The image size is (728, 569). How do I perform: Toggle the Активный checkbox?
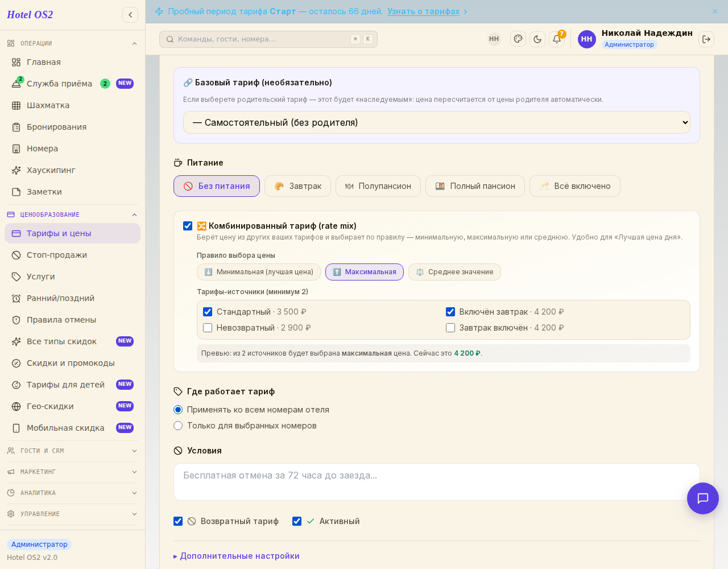(297, 521)
